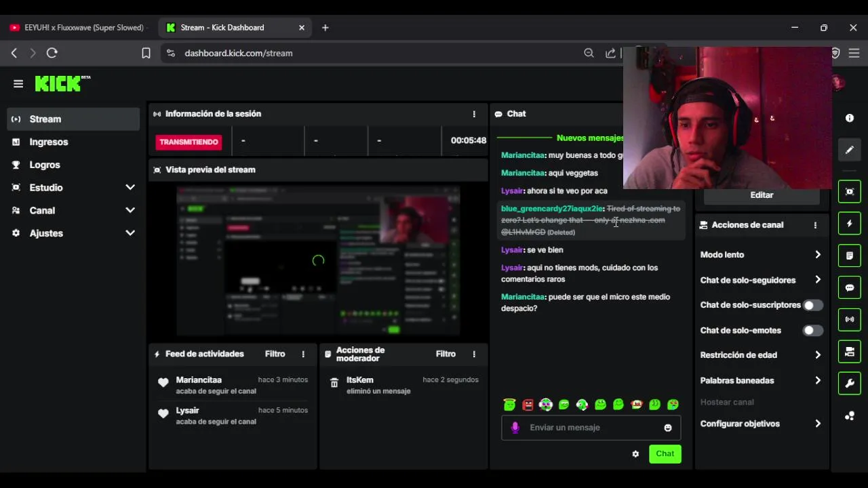Toggle the wrench tools icon in right toolbar

[850, 384]
